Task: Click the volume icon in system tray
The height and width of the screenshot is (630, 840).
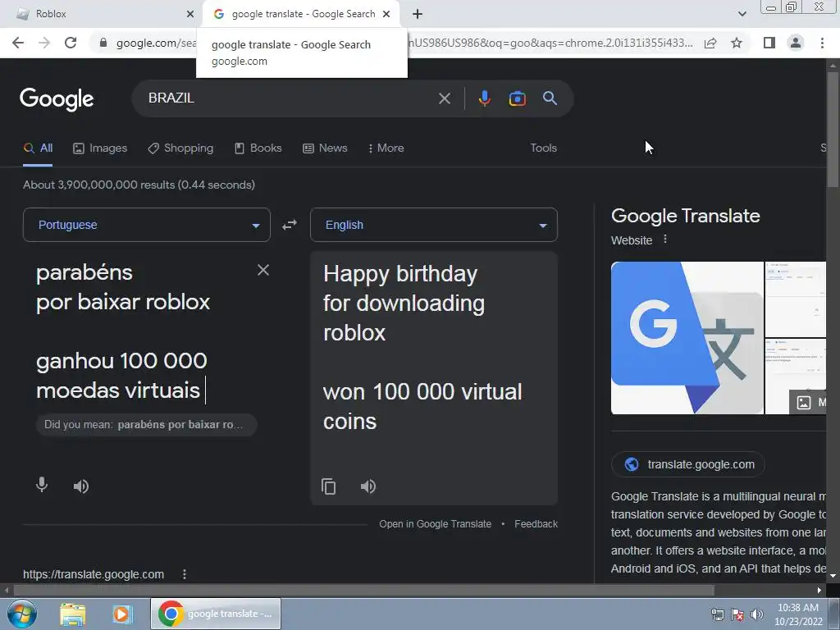Action: click(757, 614)
